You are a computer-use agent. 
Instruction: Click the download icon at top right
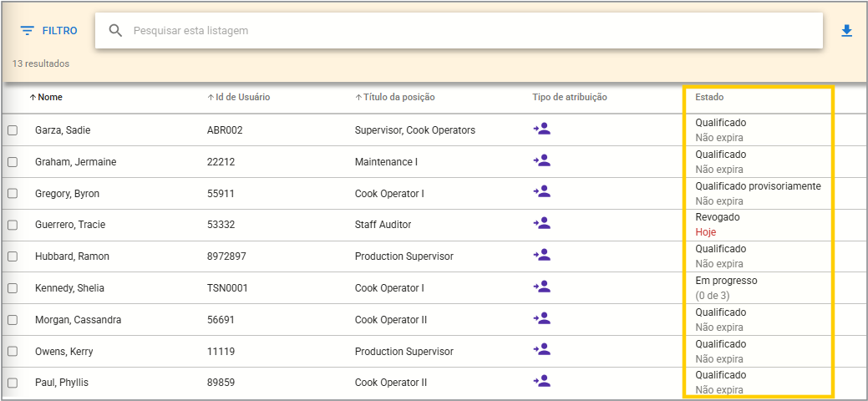coord(846,31)
